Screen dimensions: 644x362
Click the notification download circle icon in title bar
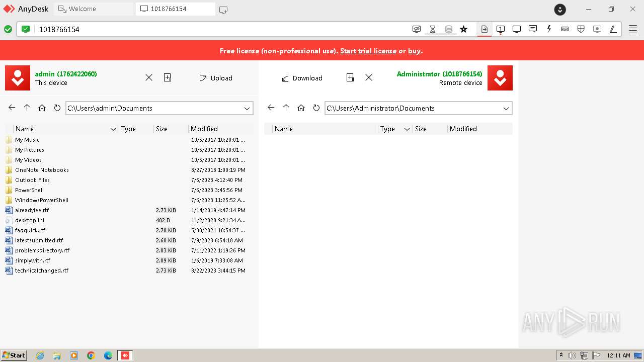pos(560,9)
